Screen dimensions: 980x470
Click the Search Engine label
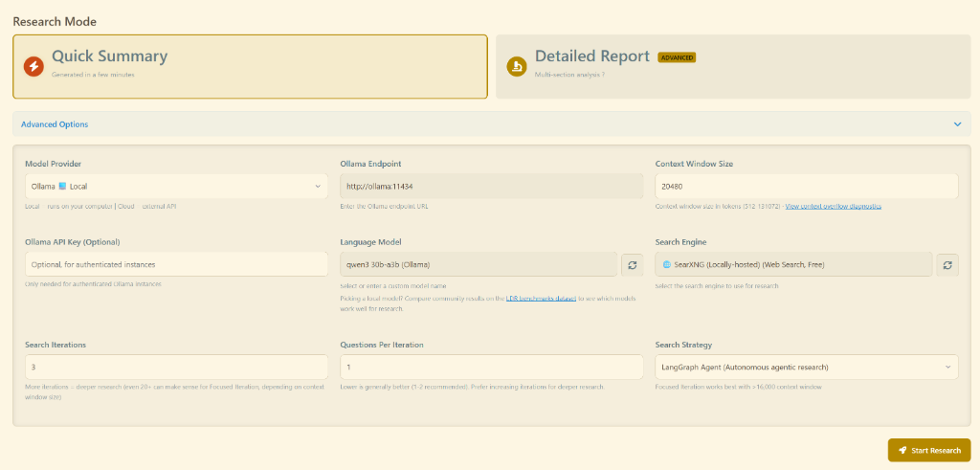[680, 242]
